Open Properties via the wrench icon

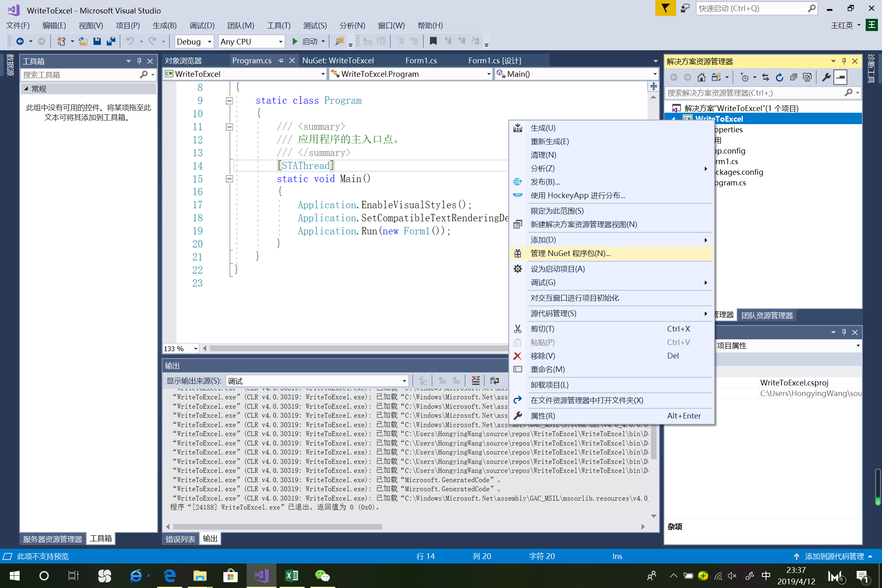[826, 77]
